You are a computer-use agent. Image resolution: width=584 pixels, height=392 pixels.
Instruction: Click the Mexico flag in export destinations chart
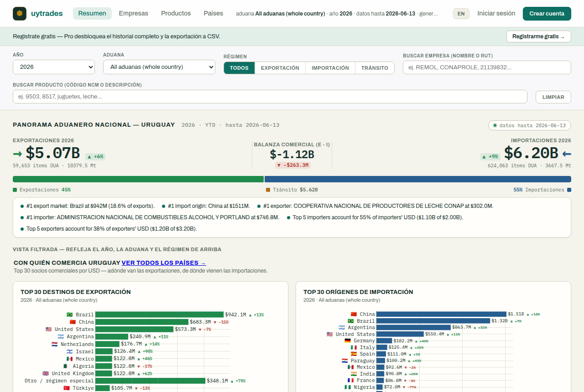tap(69, 359)
